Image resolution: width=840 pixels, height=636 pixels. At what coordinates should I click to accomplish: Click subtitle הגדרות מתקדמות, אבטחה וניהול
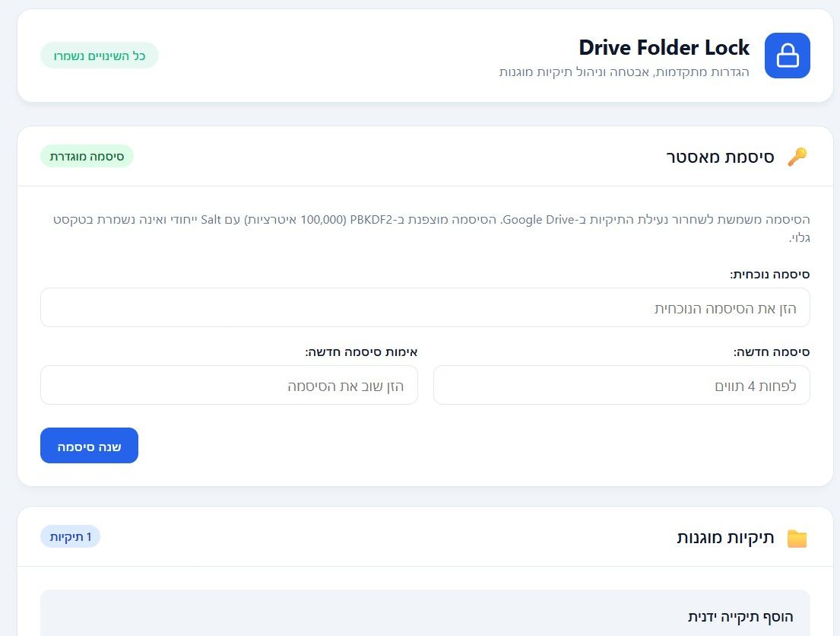624,72
